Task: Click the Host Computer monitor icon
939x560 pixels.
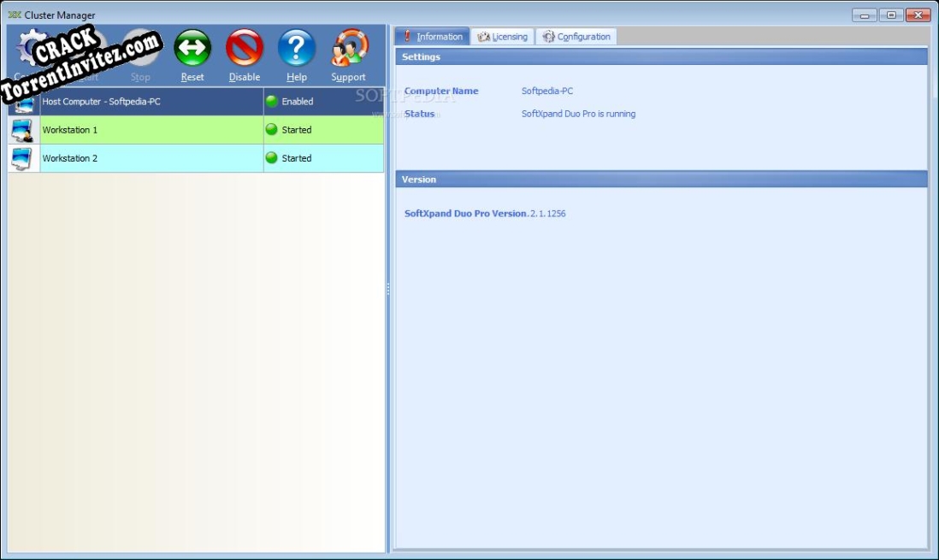Action: pyautogui.click(x=21, y=101)
